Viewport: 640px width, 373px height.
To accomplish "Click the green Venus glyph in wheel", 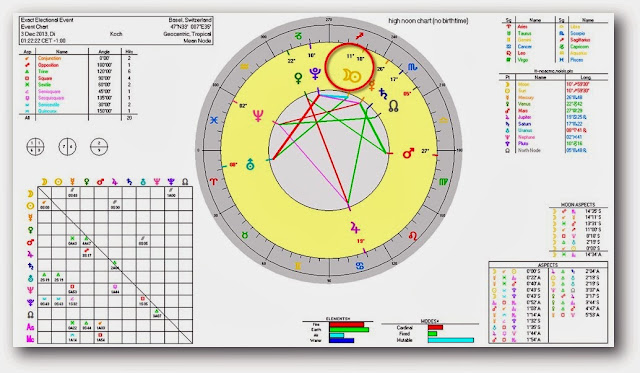I will (x=298, y=78).
